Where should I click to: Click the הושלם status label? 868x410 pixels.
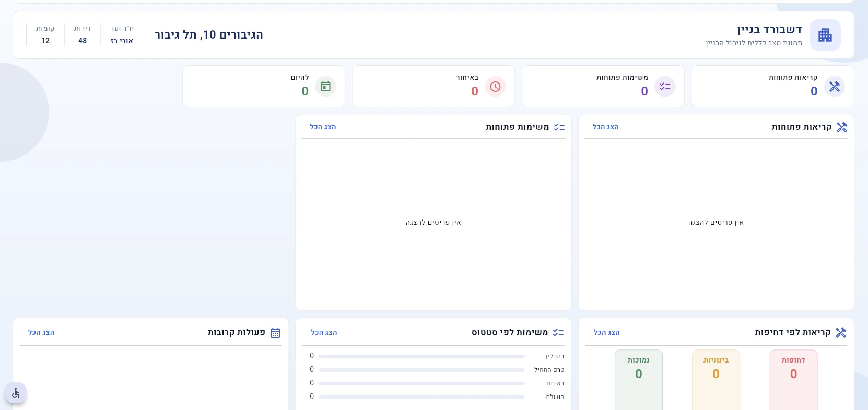555,397
